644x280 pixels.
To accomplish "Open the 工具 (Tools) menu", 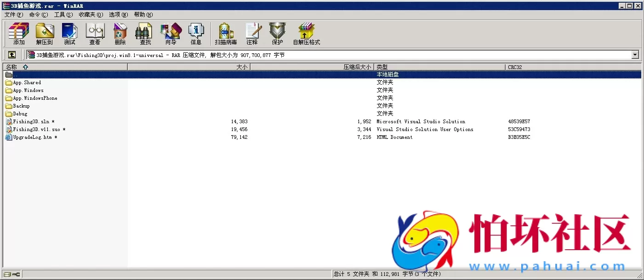I will pyautogui.click(x=64, y=14).
